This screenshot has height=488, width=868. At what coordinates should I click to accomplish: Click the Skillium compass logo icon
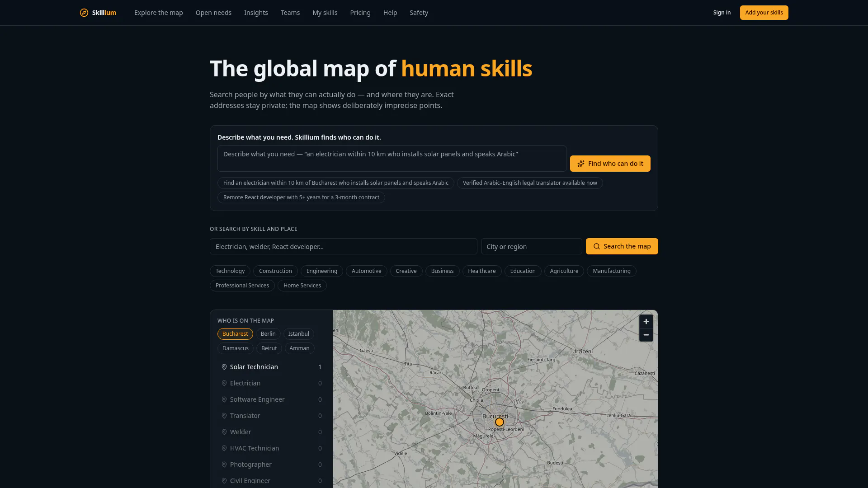point(84,13)
